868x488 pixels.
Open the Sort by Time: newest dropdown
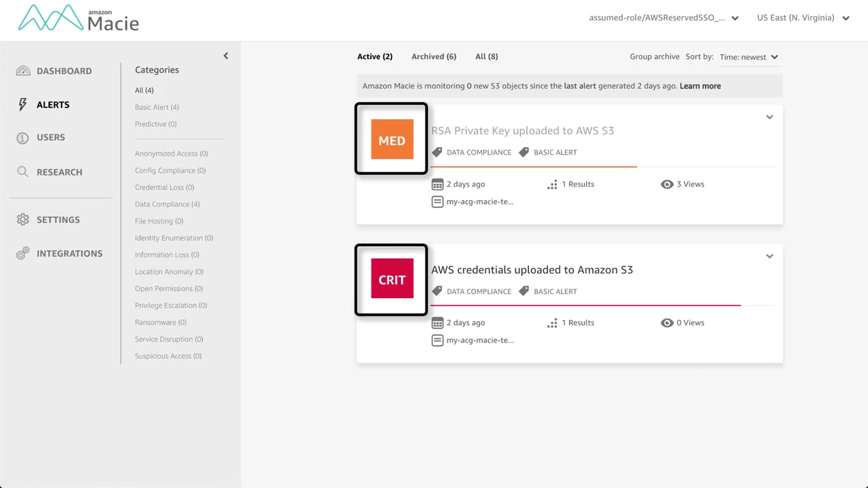(749, 57)
